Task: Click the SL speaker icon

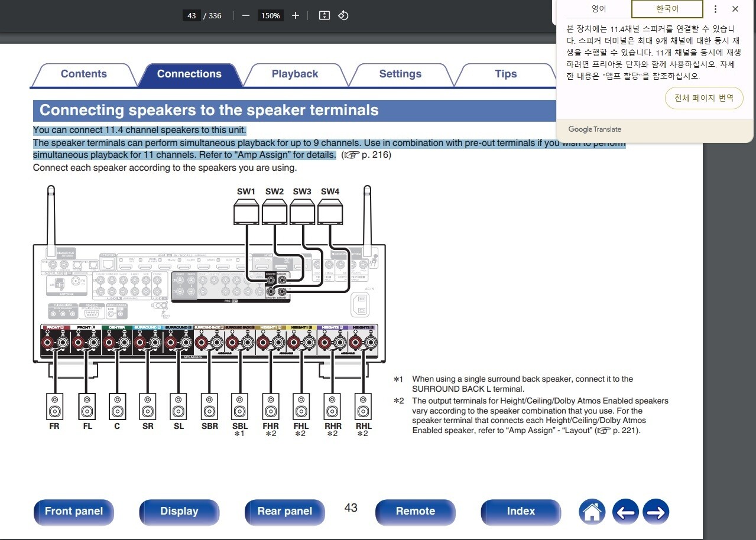Action: point(179,406)
